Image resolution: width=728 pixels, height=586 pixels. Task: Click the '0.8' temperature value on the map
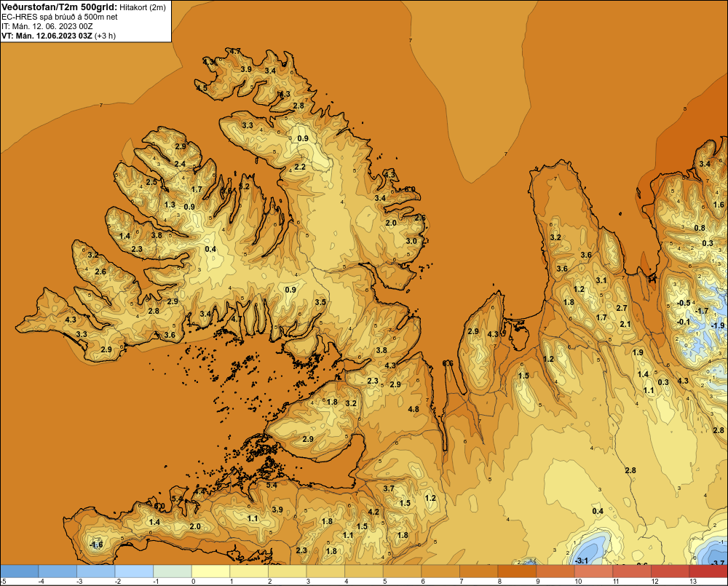[x=699, y=228]
